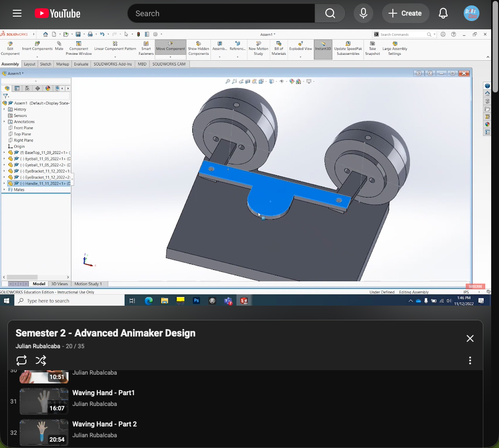This screenshot has height=448, width=499.
Task: Open the Motion Study 1 tab
Action: coord(88,284)
